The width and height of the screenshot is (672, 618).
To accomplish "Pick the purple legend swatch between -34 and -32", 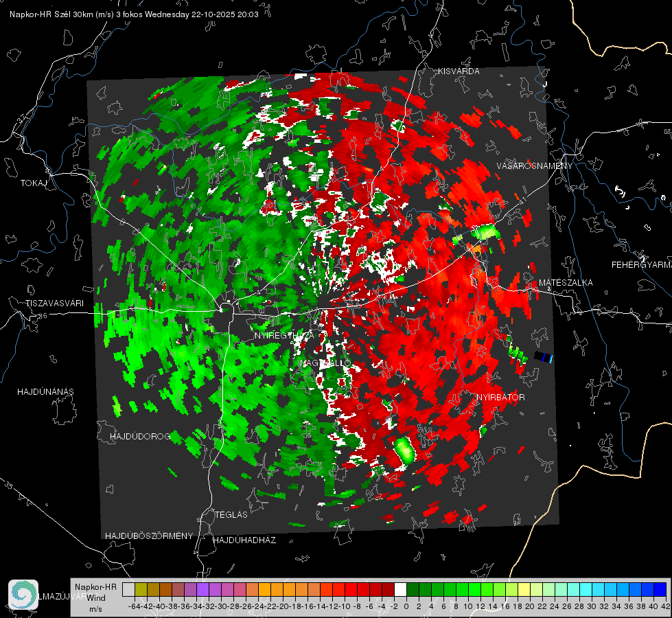I will [x=202, y=590].
